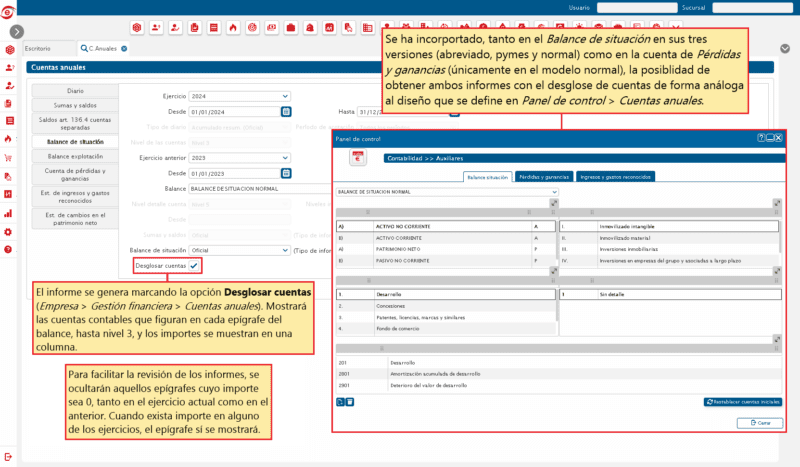This screenshot has width=800, height=467.
Task: Open the settings gear icon in sidebar
Action: (8, 232)
